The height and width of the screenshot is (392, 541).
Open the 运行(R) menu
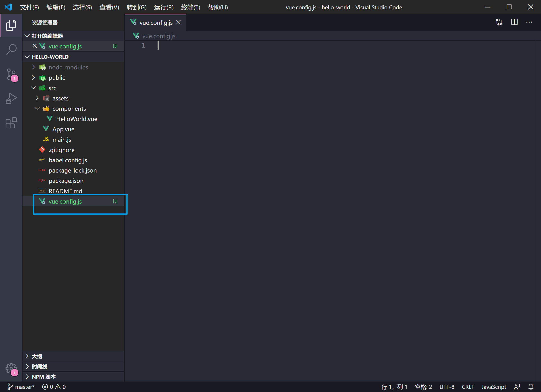click(x=164, y=7)
